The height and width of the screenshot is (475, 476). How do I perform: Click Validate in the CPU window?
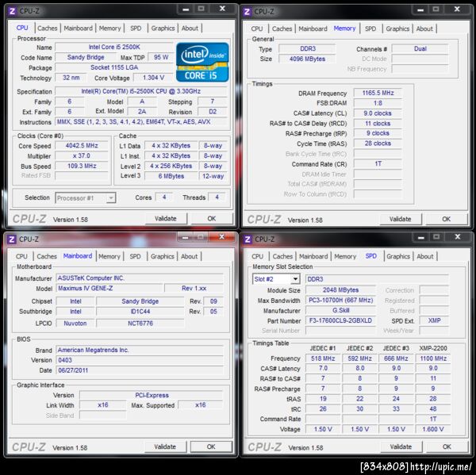tap(166, 219)
